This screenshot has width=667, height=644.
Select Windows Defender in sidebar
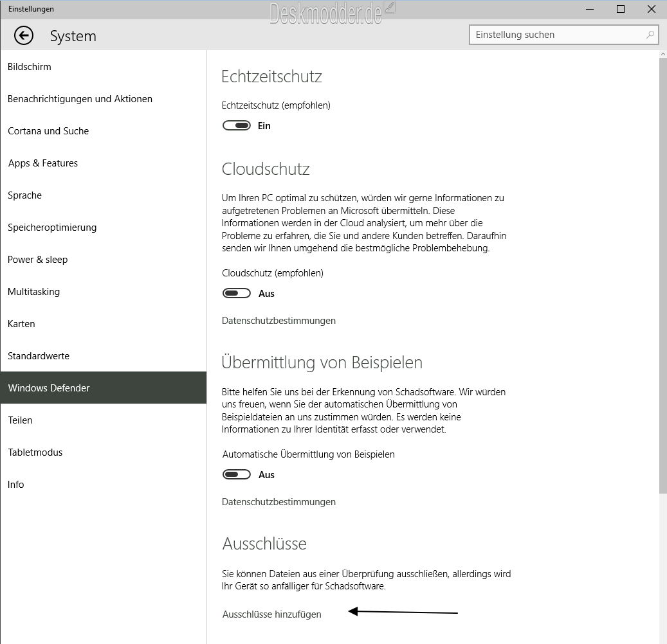(104, 388)
